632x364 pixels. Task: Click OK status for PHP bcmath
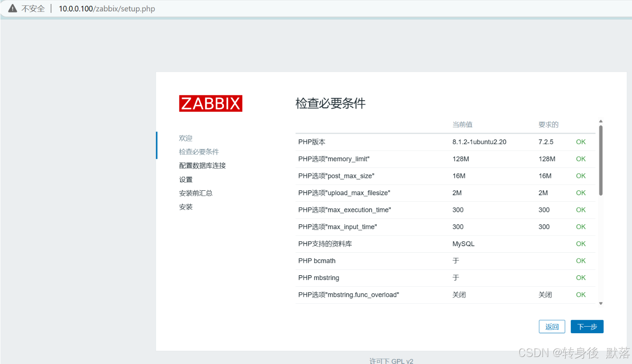(581, 261)
